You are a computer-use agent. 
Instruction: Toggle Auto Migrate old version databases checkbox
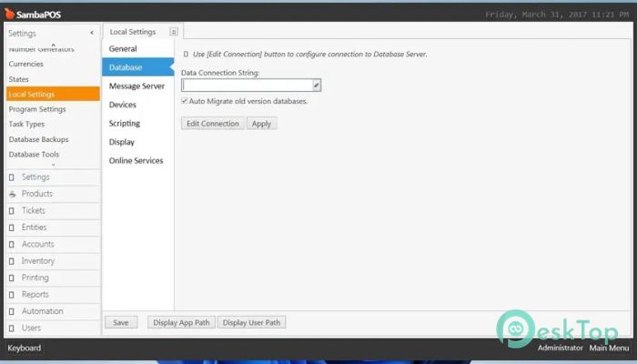[x=185, y=101]
